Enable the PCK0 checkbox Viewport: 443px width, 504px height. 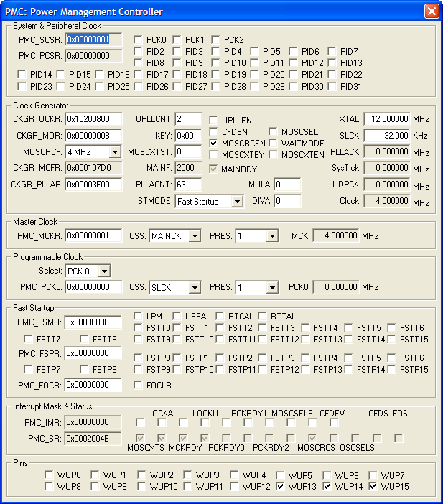pos(138,40)
